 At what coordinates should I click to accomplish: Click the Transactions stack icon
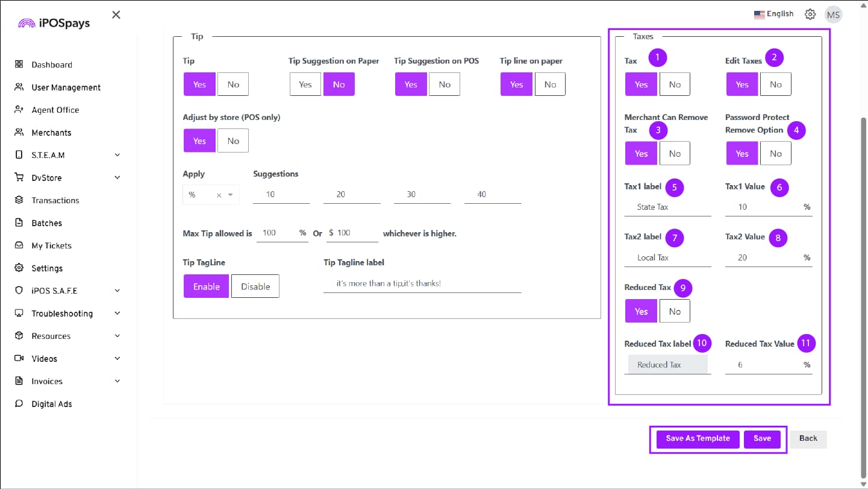[x=19, y=200]
